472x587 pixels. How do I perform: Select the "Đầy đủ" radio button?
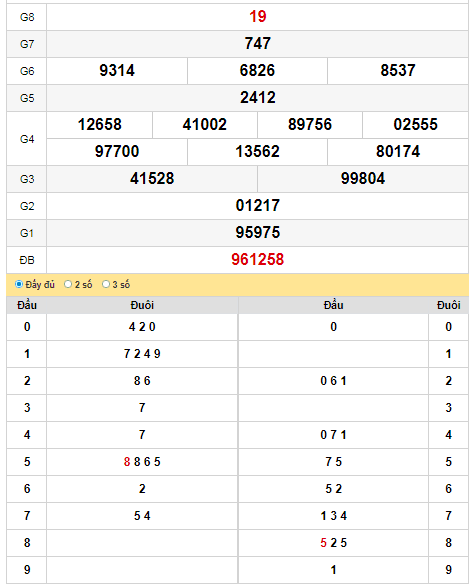tap(19, 285)
